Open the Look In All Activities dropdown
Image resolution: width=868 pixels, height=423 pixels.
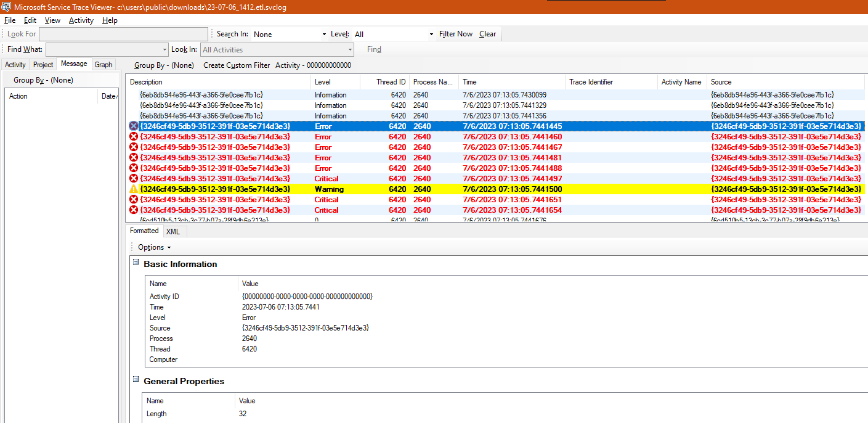(x=277, y=50)
